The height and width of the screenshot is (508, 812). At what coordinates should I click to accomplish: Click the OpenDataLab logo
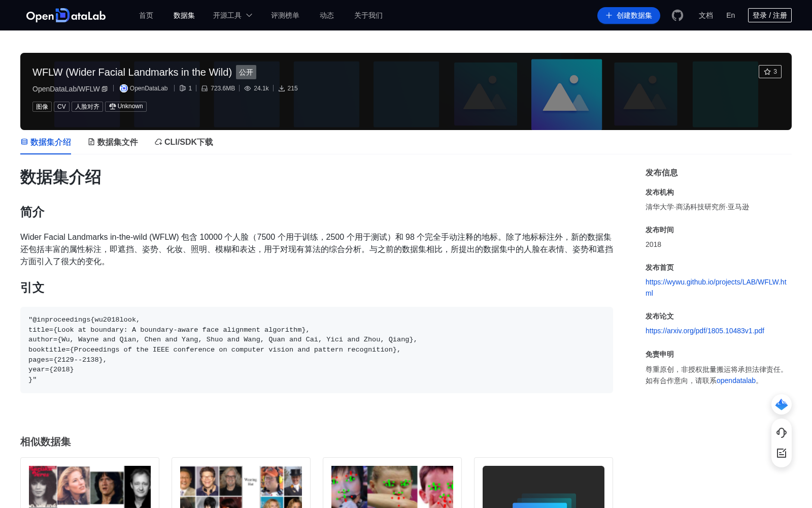[x=66, y=15]
